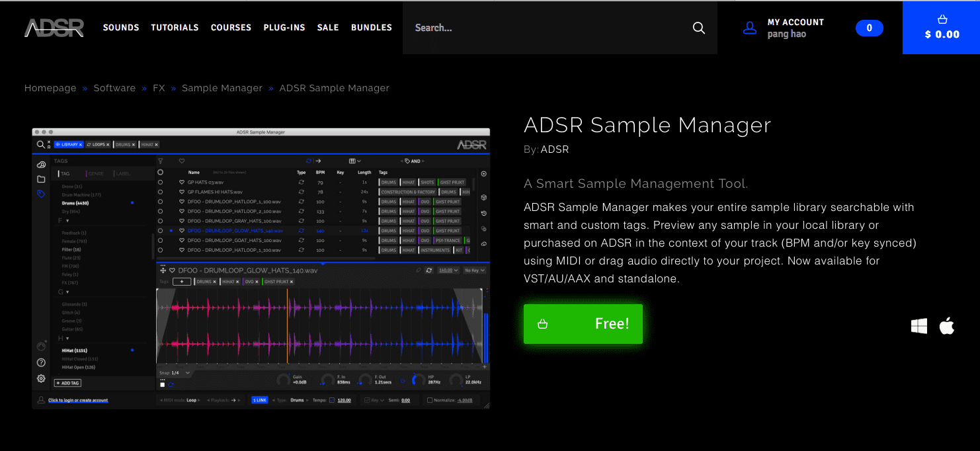
Task: Click the Windows platform icon
Action: point(919,325)
